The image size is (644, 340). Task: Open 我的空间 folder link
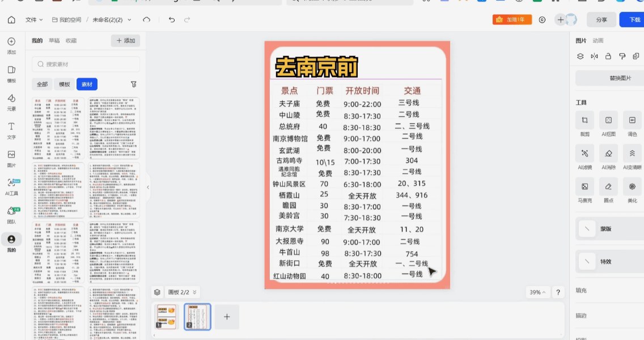[x=66, y=20]
